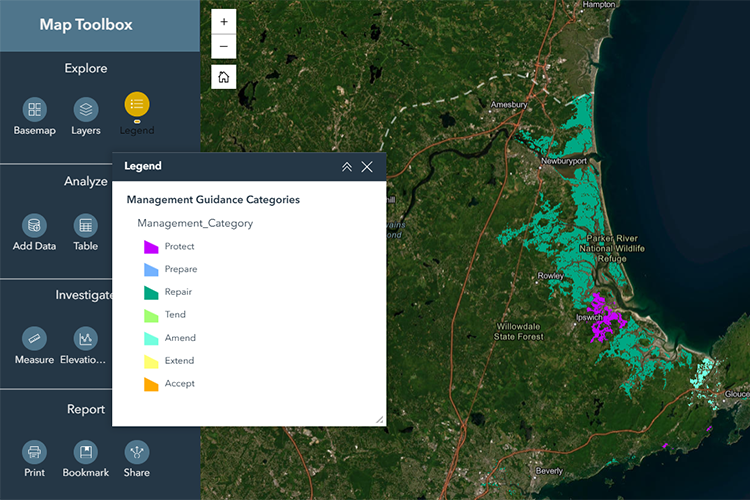The width and height of the screenshot is (750, 500).
Task: Click the Willowdale State Forest label
Action: click(x=518, y=332)
